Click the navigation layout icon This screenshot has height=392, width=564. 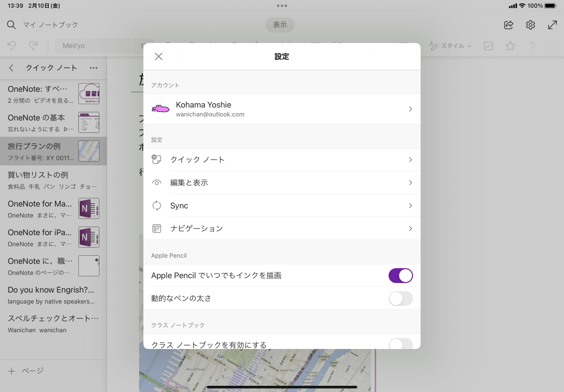[156, 229]
